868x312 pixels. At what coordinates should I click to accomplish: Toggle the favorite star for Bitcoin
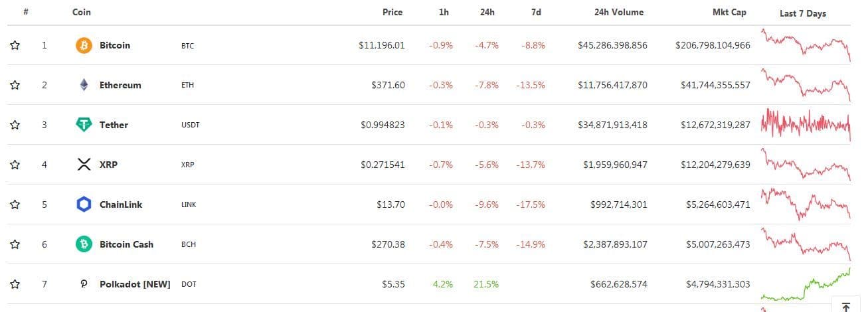click(x=15, y=45)
